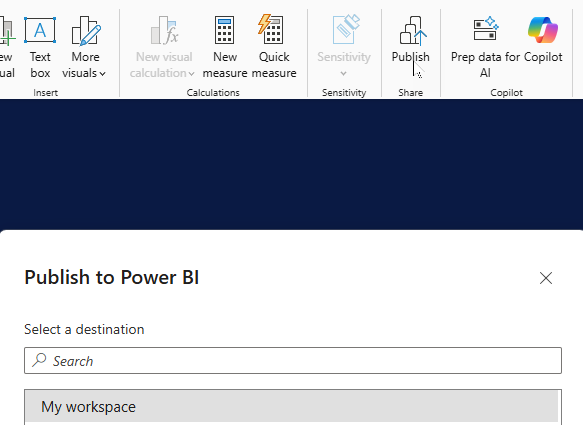Open the More visuals menu
Image resolution: width=583 pixels, height=425 pixels.
tap(84, 47)
